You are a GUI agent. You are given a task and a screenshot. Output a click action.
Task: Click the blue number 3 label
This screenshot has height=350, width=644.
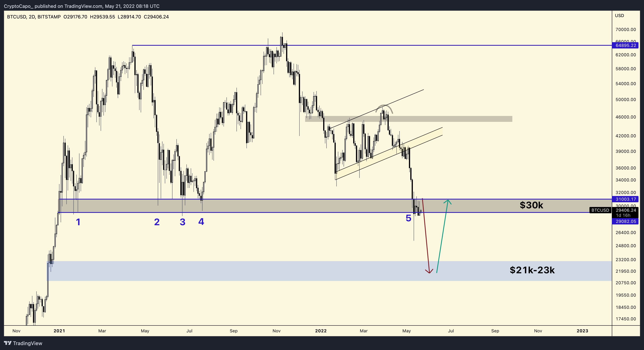click(x=182, y=222)
